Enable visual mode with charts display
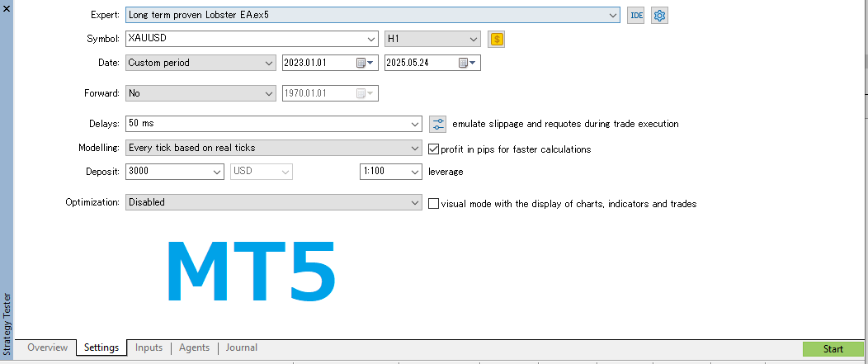 pos(433,203)
